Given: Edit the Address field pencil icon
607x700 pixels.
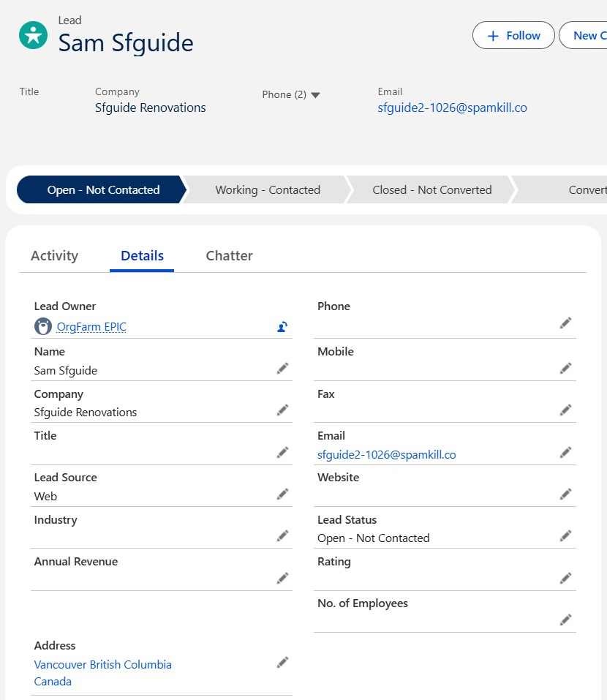Looking at the screenshot, I should click(x=282, y=662).
